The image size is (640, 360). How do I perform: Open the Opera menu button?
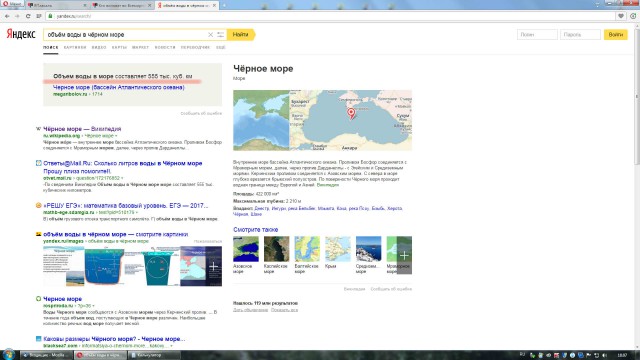click(x=12, y=4)
